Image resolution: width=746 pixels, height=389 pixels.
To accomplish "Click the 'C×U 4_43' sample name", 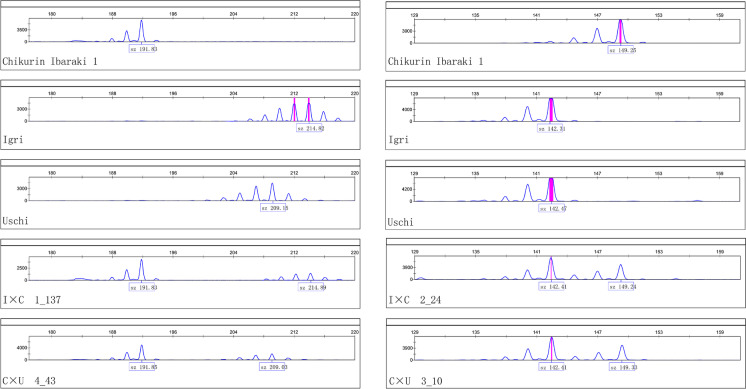I will tap(29, 381).
